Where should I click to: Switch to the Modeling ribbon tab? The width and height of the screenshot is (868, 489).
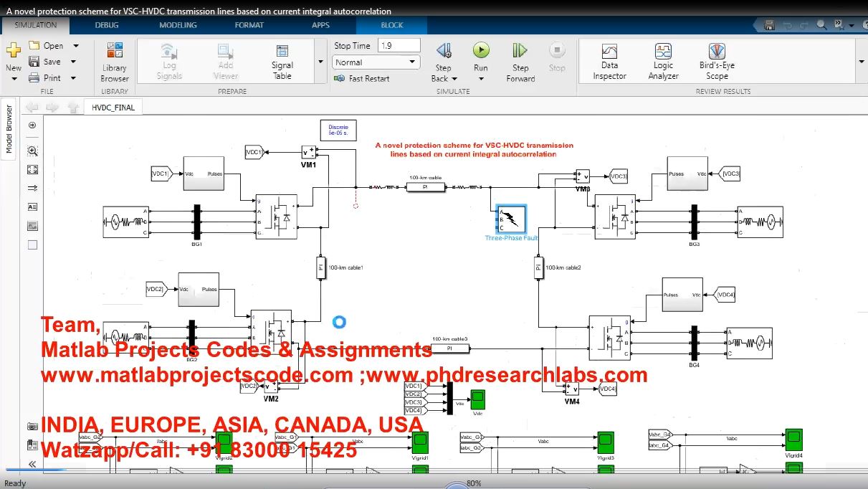pyautogui.click(x=178, y=25)
